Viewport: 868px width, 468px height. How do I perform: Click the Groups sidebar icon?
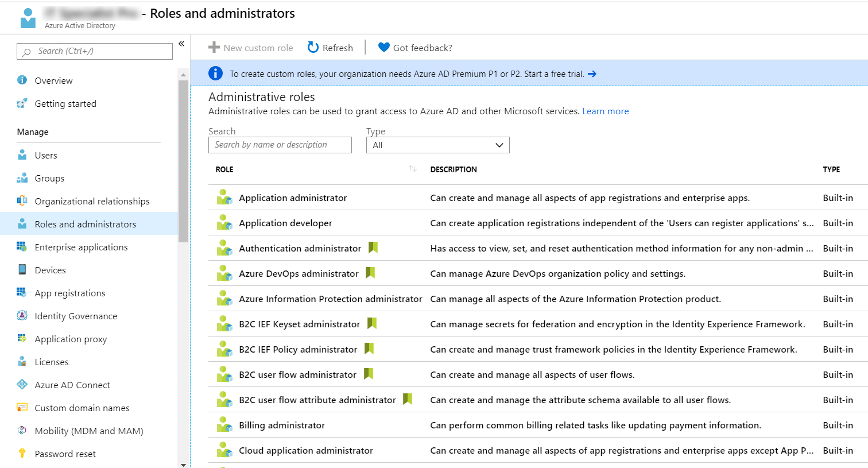click(x=22, y=178)
